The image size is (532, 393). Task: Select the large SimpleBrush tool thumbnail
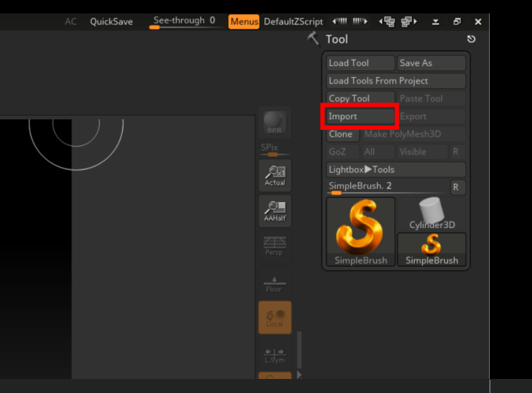360,232
